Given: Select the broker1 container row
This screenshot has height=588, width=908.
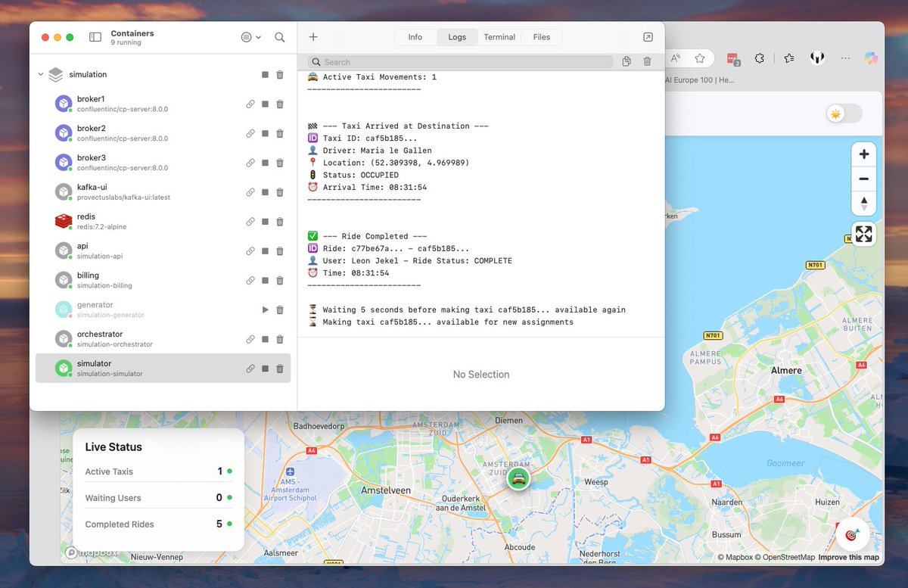Looking at the screenshot, I should [163, 104].
